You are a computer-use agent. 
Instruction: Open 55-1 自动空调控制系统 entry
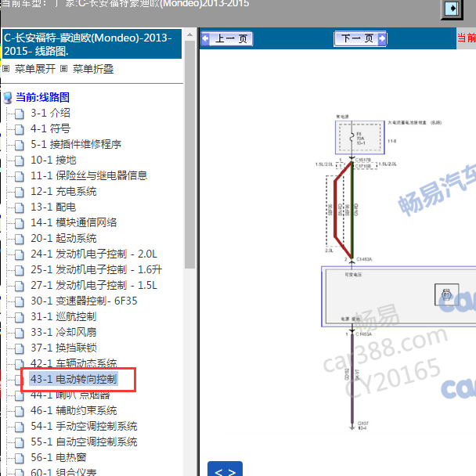(x=84, y=442)
